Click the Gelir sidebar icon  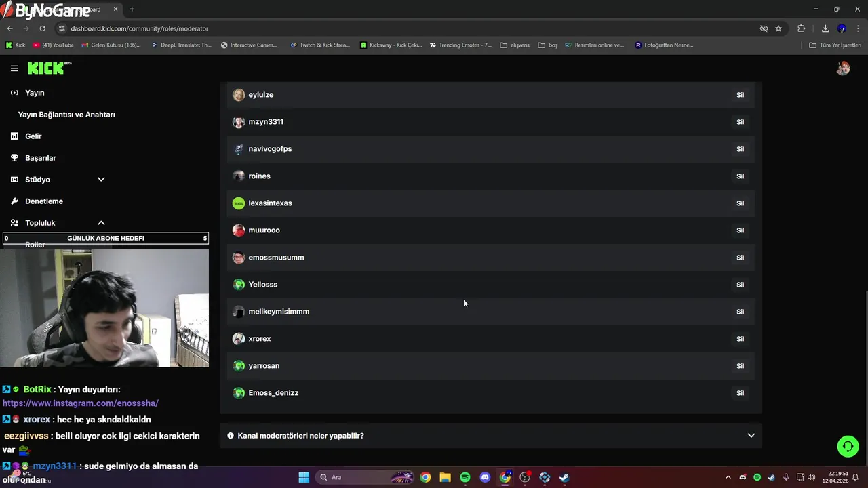14,136
